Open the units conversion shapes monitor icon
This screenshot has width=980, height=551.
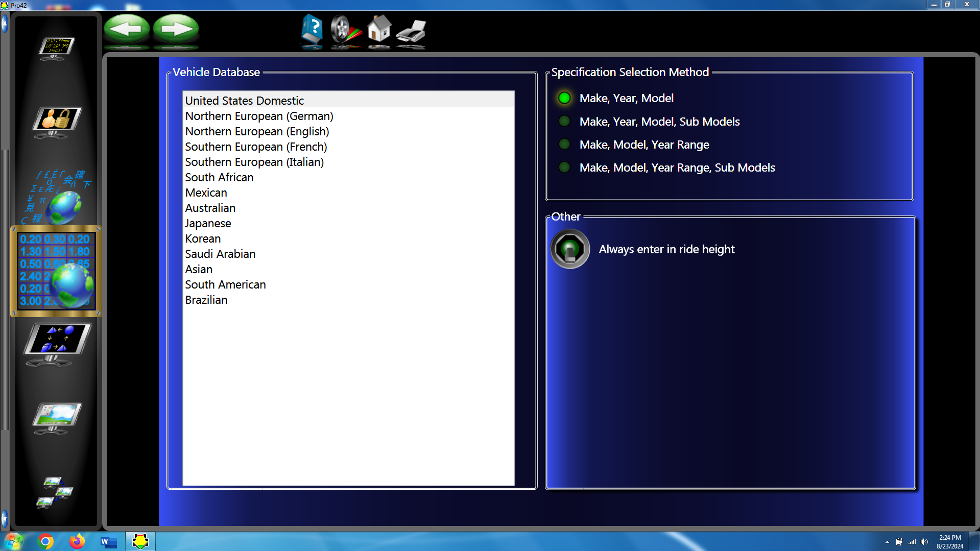click(57, 344)
